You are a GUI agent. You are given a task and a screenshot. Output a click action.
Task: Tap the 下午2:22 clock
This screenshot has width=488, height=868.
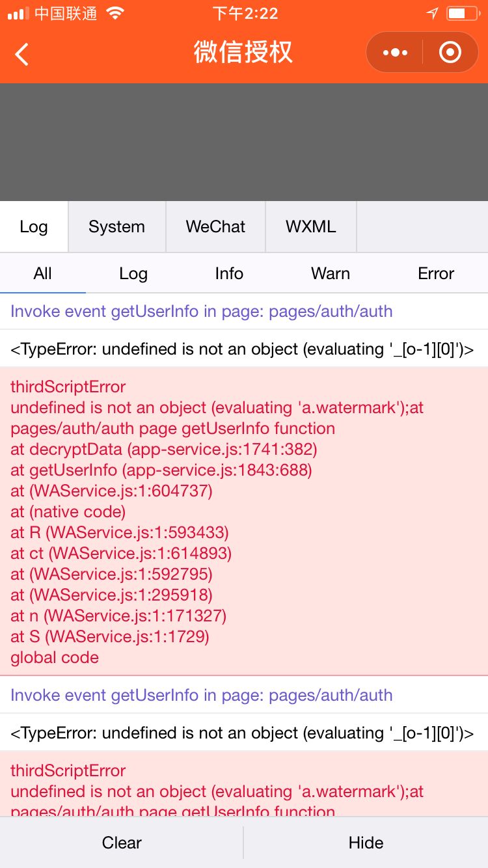(x=245, y=13)
